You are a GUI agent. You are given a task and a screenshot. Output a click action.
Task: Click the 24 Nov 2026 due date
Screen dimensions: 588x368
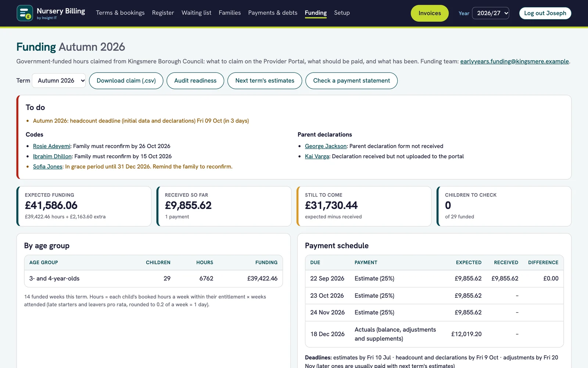coord(327,312)
